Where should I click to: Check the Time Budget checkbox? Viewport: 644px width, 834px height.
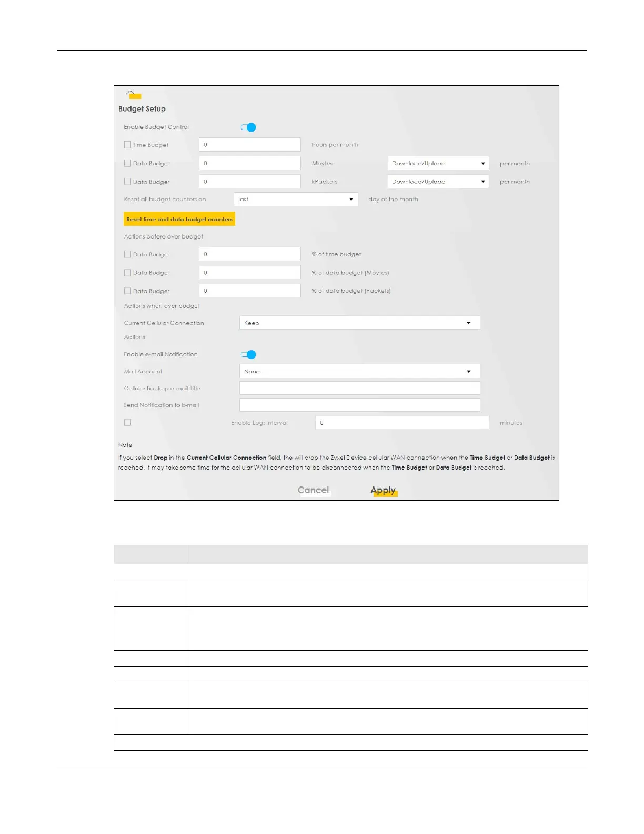coord(127,145)
